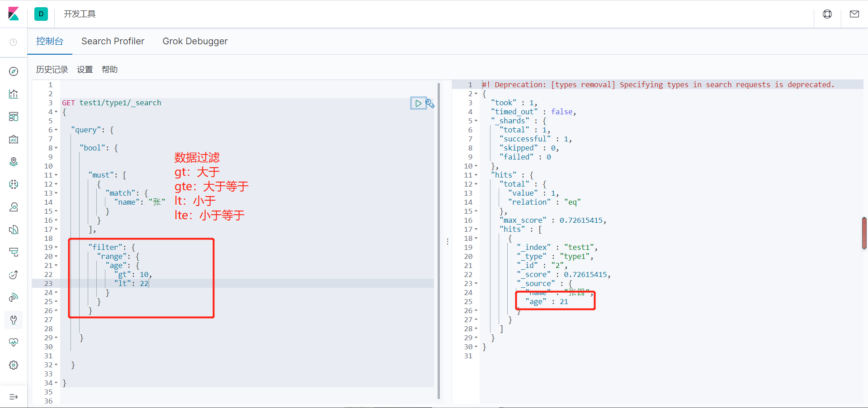Open Dev Tools wrench icon in sidebar
Viewport: 868px width, 408px height.
pyautogui.click(x=14, y=320)
